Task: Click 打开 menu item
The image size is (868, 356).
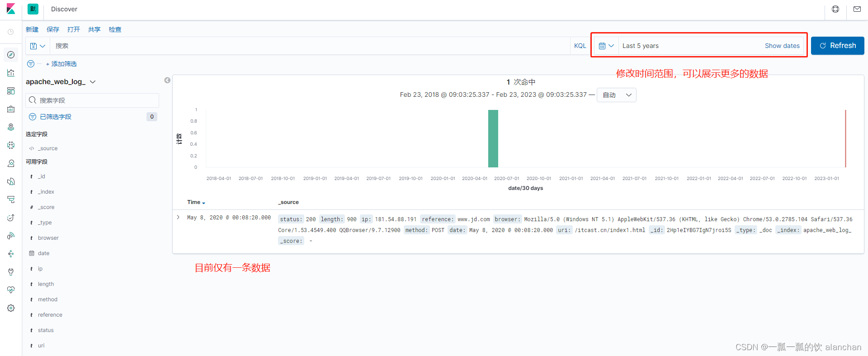Action: click(x=74, y=29)
